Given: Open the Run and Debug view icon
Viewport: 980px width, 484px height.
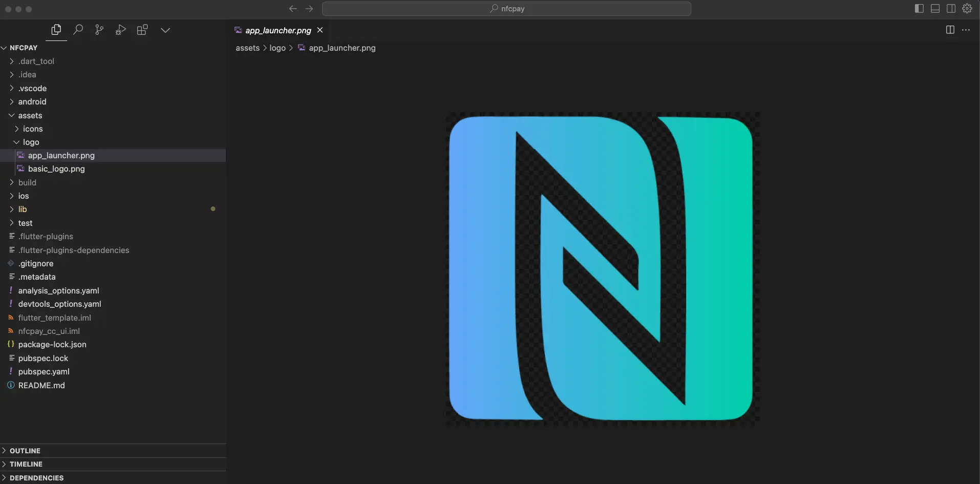Looking at the screenshot, I should (121, 30).
